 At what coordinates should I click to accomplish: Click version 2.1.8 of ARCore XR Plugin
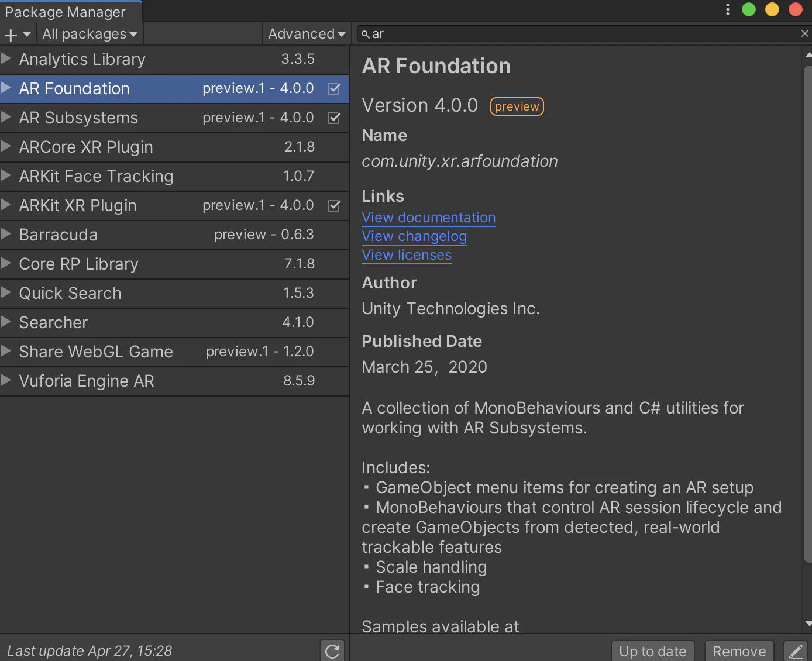point(300,147)
